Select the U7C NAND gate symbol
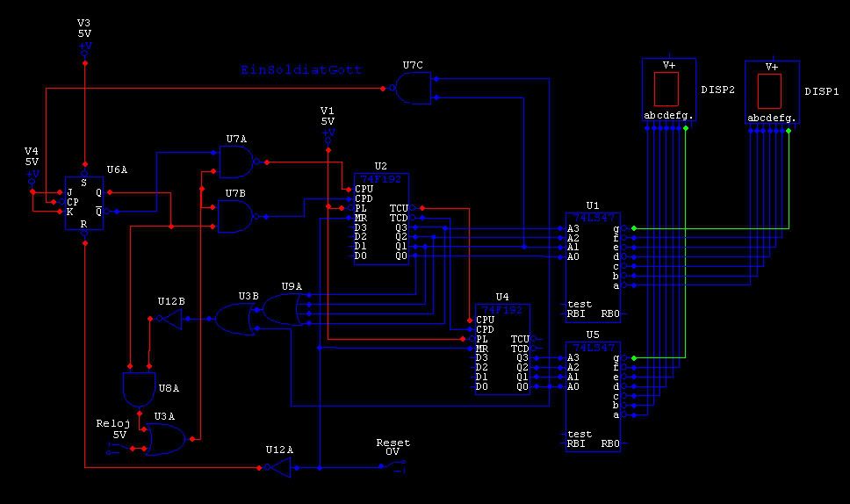This screenshot has width=850, height=504. [413, 88]
